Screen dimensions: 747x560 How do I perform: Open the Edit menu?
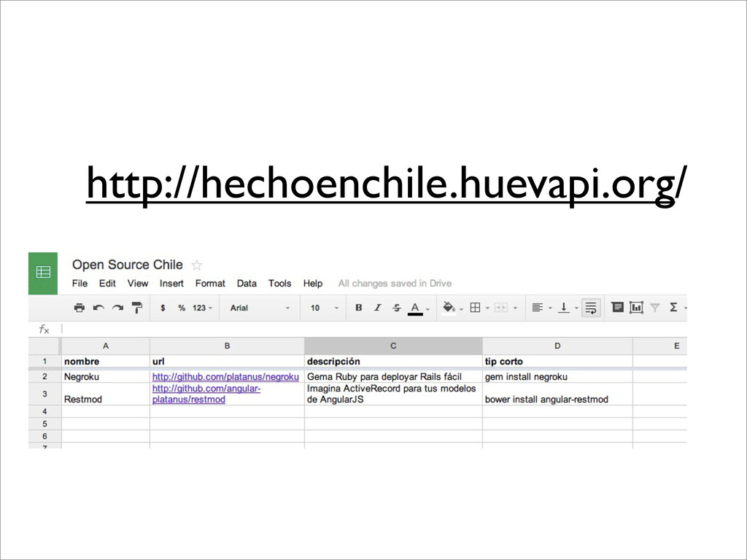(107, 284)
